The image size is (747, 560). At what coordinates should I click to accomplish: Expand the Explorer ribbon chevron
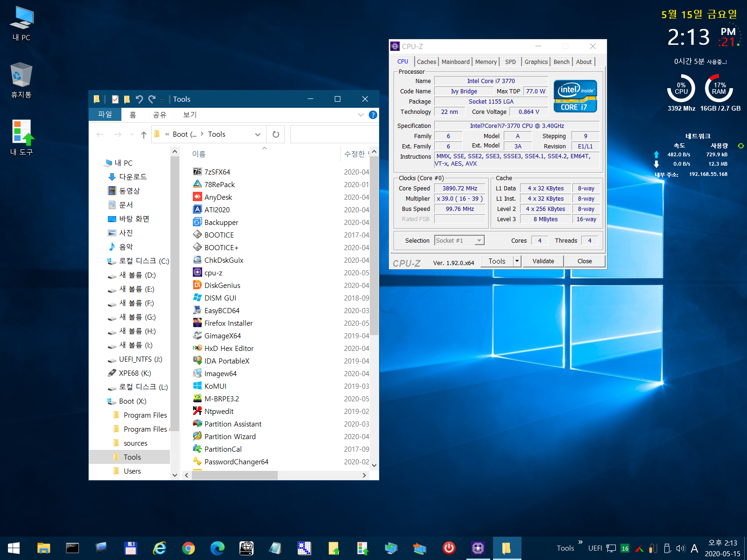click(360, 115)
